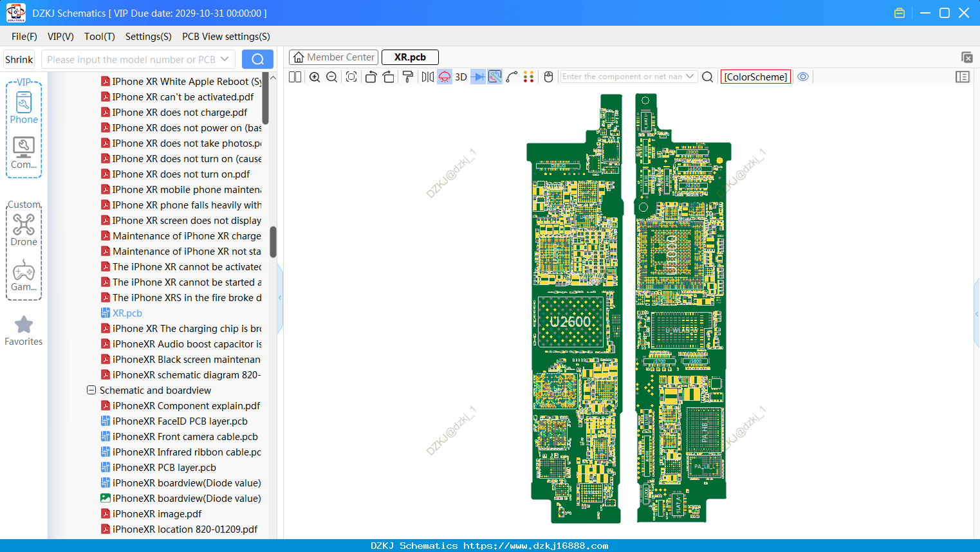
Task: Open iPhoneXR PCB layer.pcb
Action: coord(164,468)
